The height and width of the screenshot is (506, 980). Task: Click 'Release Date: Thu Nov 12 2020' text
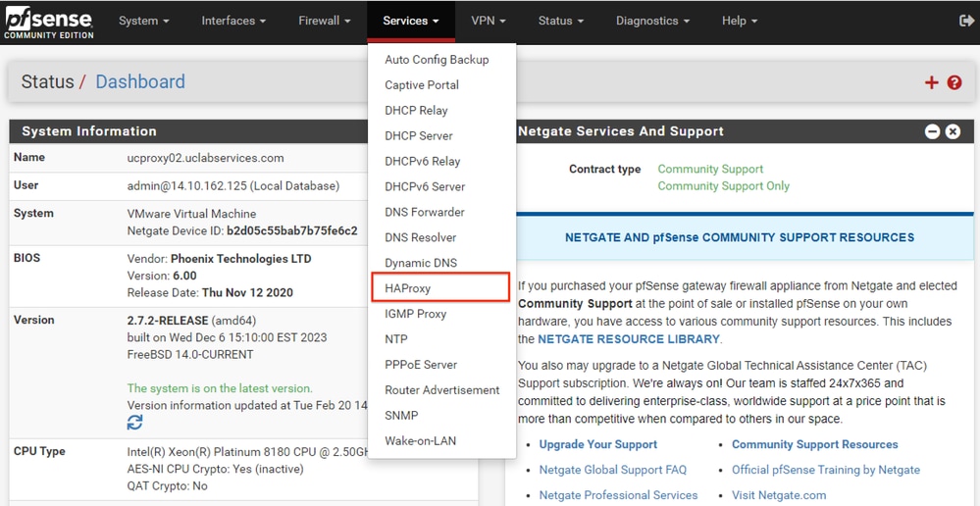(210, 292)
